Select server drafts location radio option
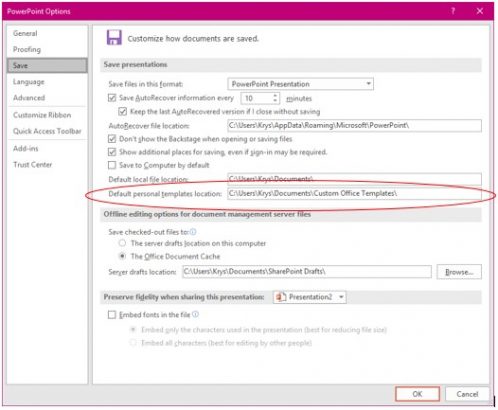498x410 pixels. coord(123,243)
